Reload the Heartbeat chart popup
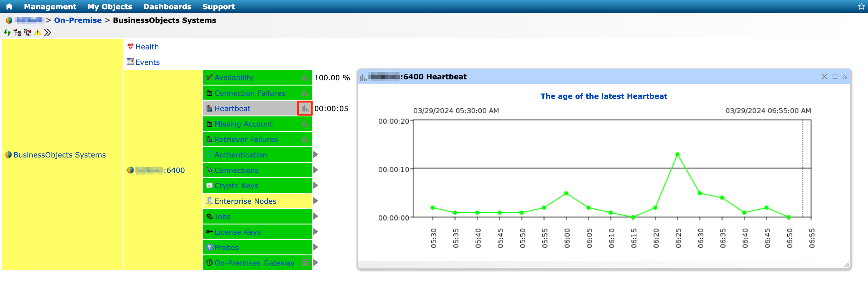 [x=845, y=77]
